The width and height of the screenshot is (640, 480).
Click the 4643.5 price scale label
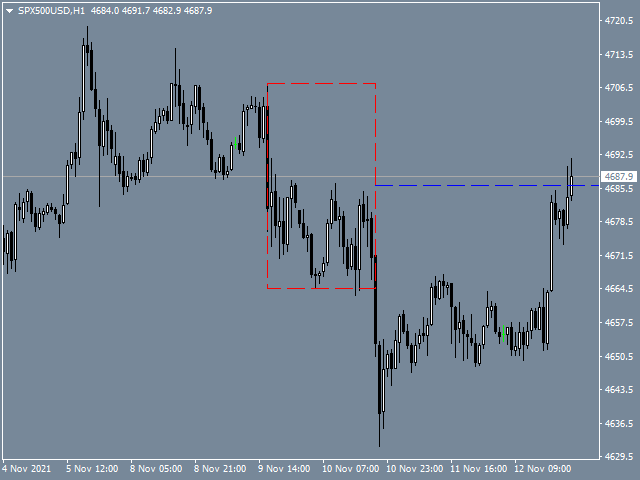tap(619, 389)
